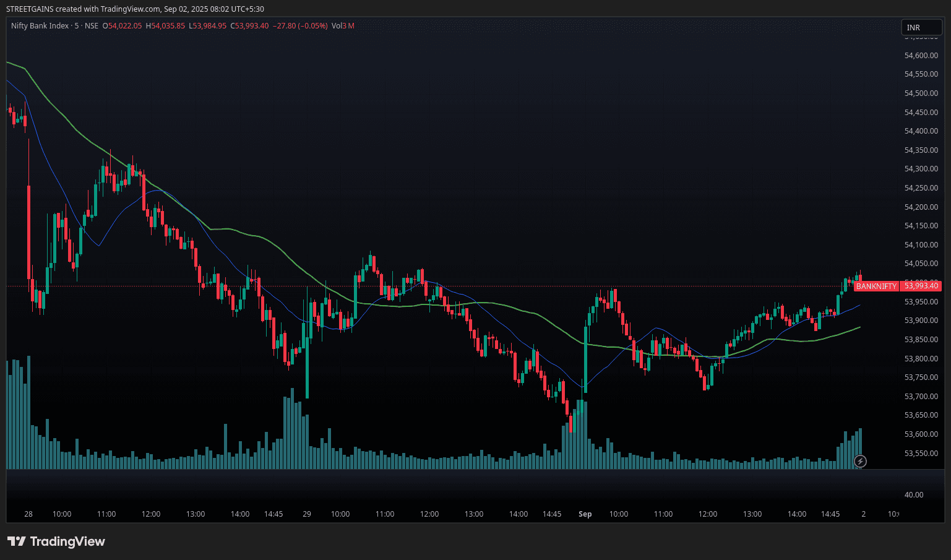This screenshot has height=560, width=951.
Task: Click the 54,022.05 open value in legend
Action: (x=124, y=26)
